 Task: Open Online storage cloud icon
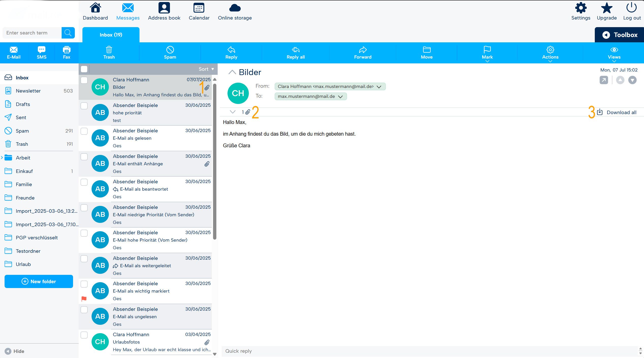click(235, 8)
